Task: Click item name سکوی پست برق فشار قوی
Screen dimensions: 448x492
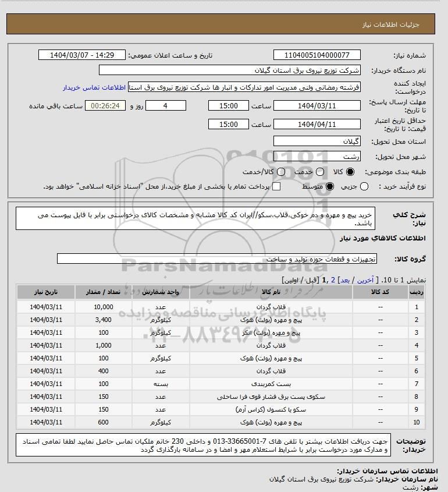Action: coord(271,397)
